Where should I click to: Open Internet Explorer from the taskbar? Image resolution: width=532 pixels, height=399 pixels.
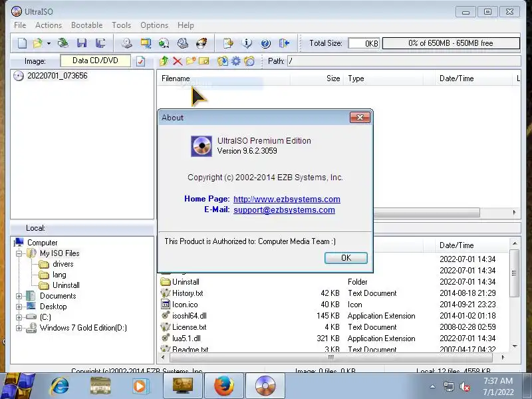60,386
